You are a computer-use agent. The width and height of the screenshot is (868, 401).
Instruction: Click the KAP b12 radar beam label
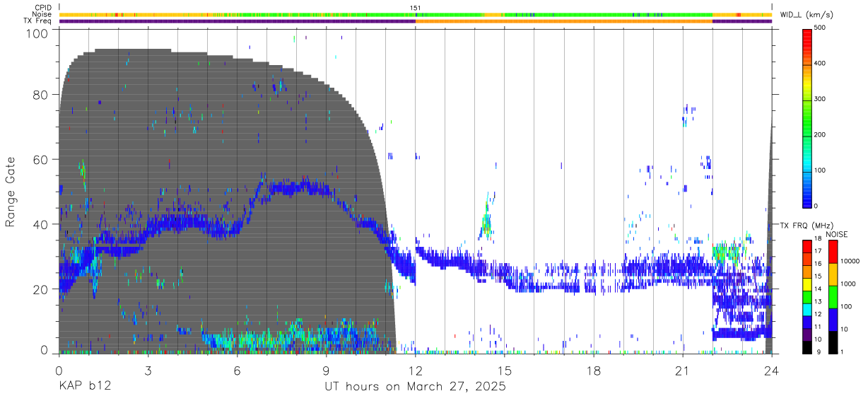85,387
